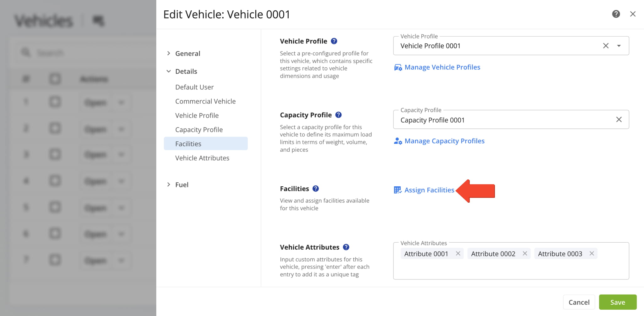
Task: Go to Commercial Vehicle in sidebar
Action: (x=205, y=101)
